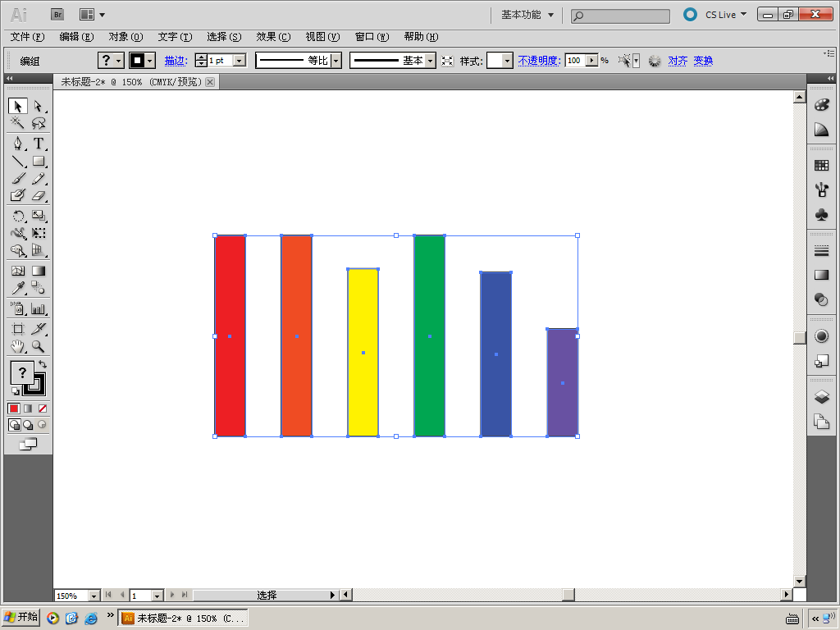
Task: Select the Scale tool
Action: (x=38, y=216)
